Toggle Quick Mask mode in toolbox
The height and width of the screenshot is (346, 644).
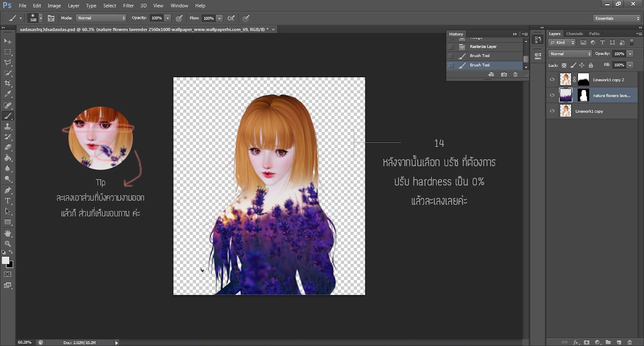(x=8, y=274)
